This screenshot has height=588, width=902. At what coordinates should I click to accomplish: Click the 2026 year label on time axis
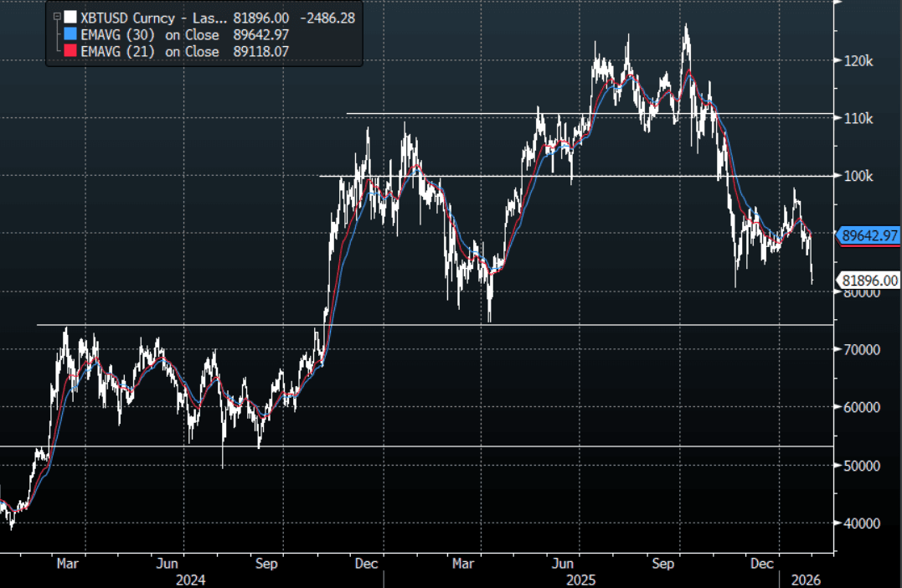click(x=807, y=580)
